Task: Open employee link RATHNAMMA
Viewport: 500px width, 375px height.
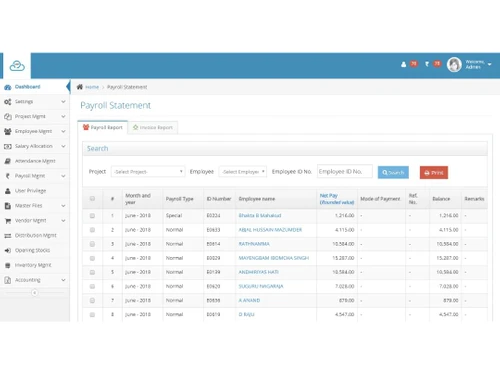Action: click(x=254, y=244)
